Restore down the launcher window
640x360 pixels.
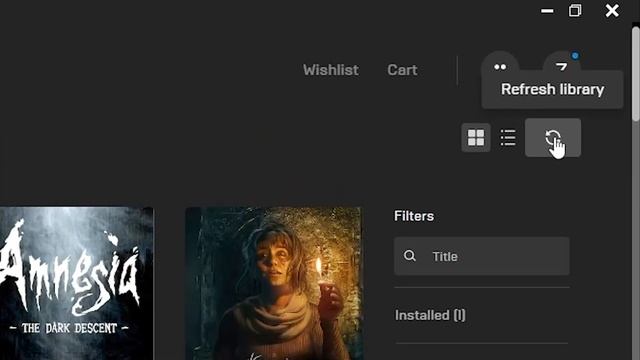coord(575,11)
